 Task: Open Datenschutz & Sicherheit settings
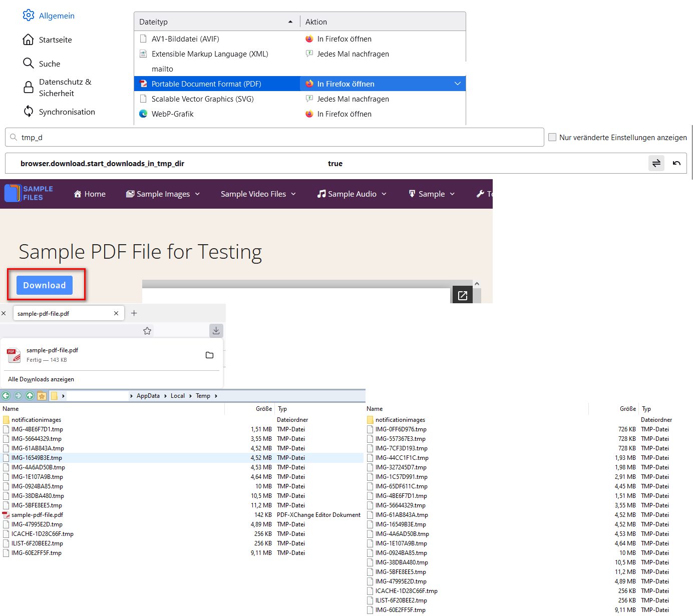pyautogui.click(x=57, y=88)
